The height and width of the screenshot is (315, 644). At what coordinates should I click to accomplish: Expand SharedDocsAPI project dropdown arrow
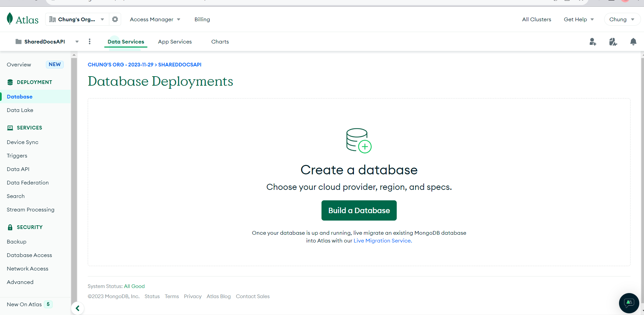pos(77,42)
